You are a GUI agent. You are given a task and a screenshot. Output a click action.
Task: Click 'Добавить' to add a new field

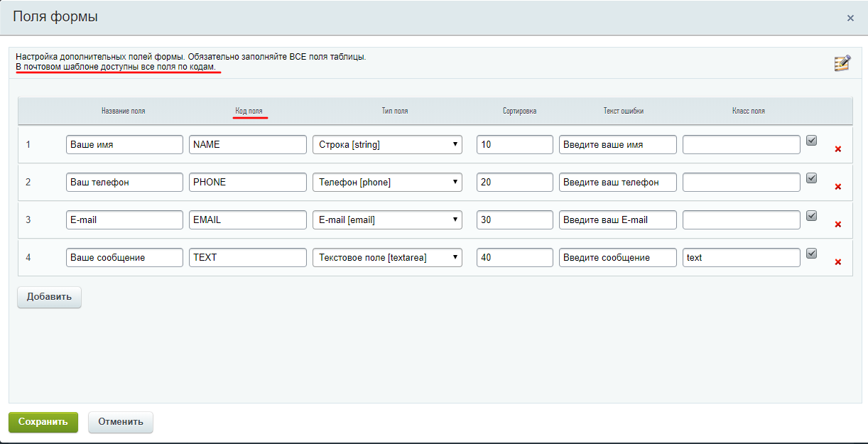[49, 297]
